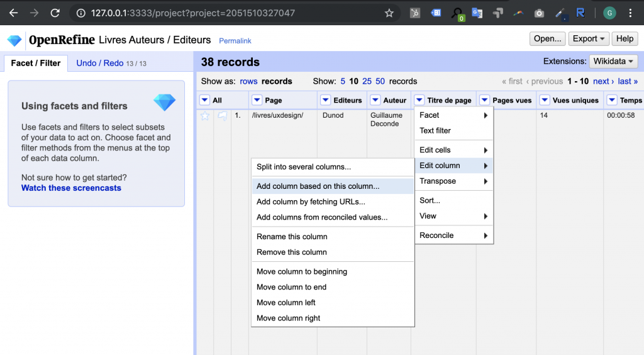Bookmark page with the star icon
644x355 pixels.
coord(389,13)
